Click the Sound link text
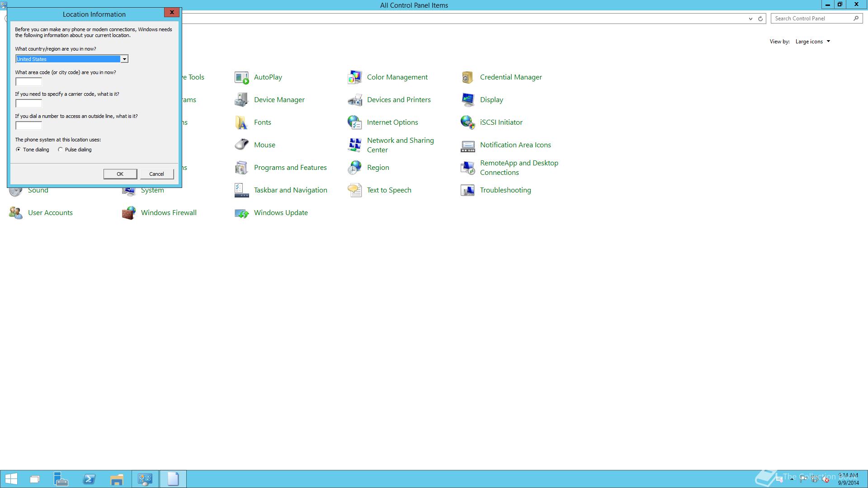The height and width of the screenshot is (488, 868). [x=38, y=190]
